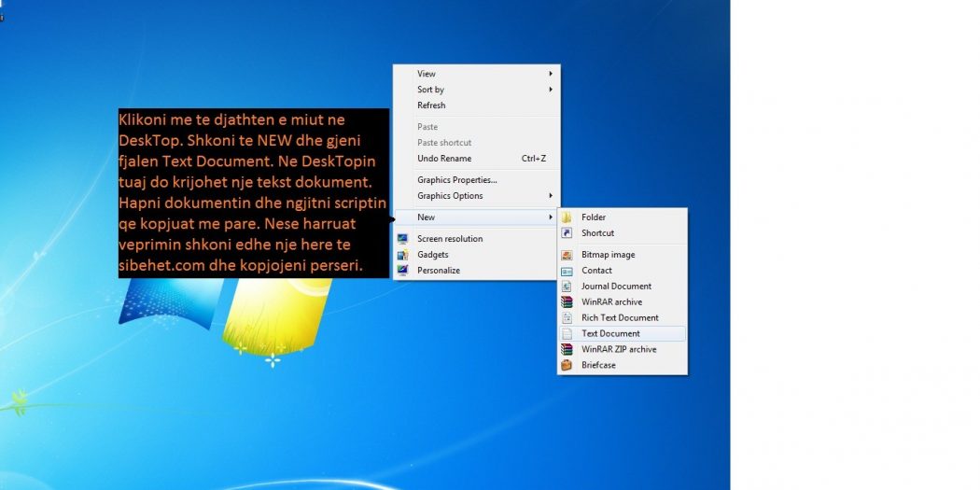980x490 pixels.
Task: Open the Sort by menu entry
Action: (476, 90)
